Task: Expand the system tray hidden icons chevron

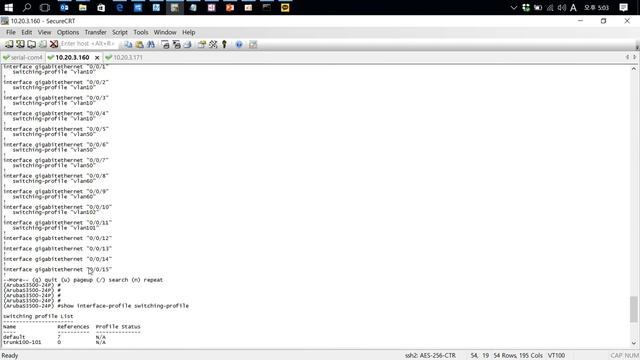Action: [514, 7]
